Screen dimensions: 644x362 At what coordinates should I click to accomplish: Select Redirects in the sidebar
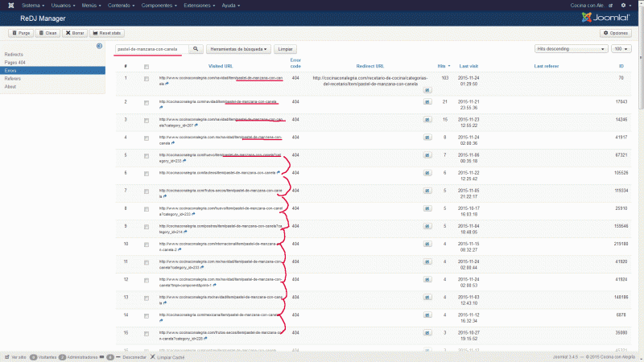(x=14, y=54)
